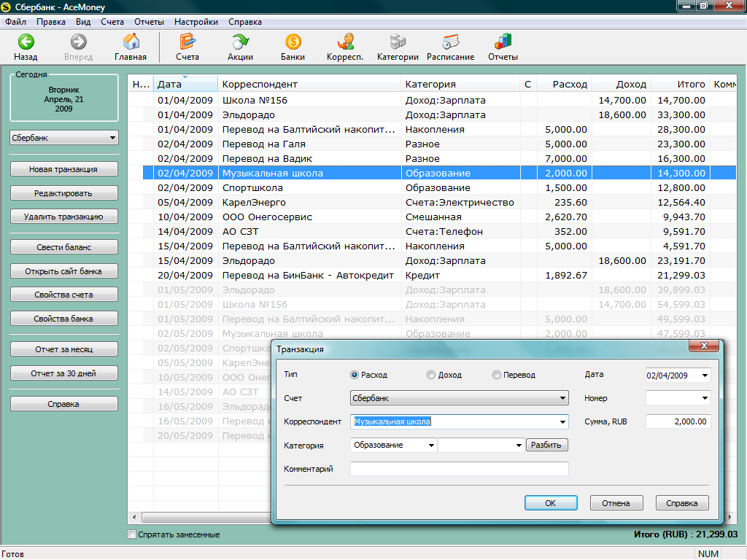Expand the Корреспондент dropdown in dialog

[x=562, y=421]
